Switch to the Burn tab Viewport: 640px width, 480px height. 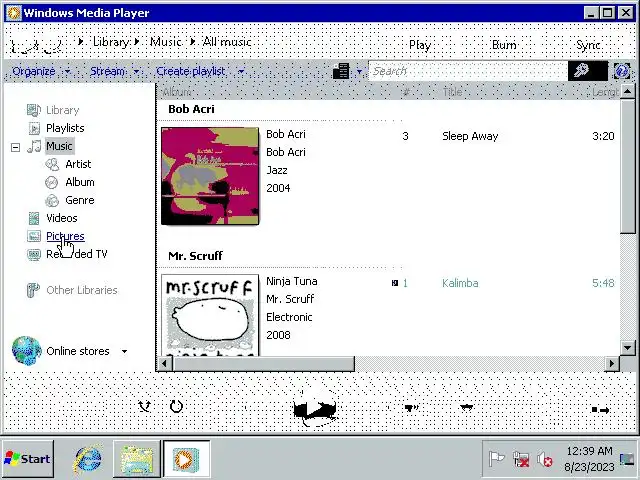click(x=504, y=45)
